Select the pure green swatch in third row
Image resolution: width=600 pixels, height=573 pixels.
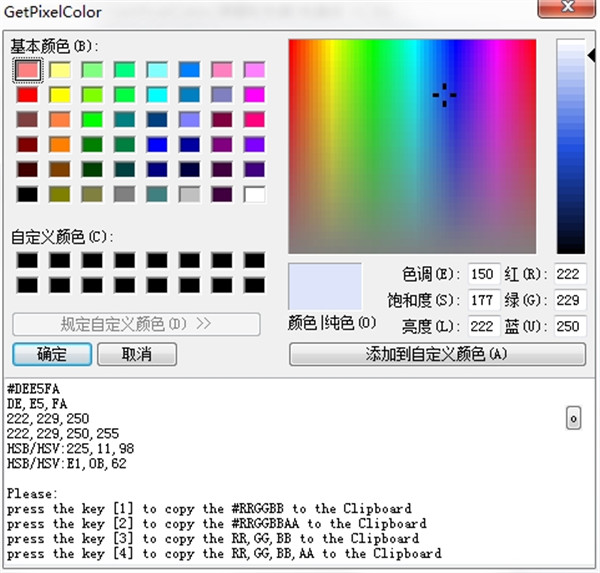pos(92,120)
